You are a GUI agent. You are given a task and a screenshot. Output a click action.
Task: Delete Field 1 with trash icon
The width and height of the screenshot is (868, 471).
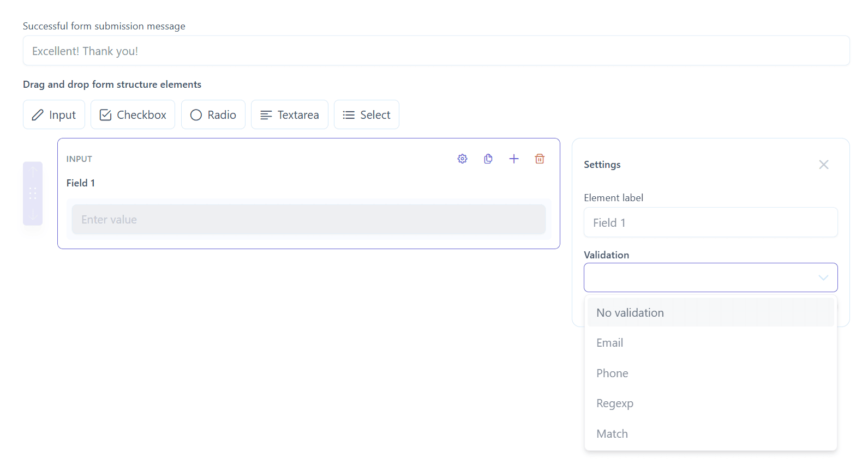pyautogui.click(x=540, y=159)
